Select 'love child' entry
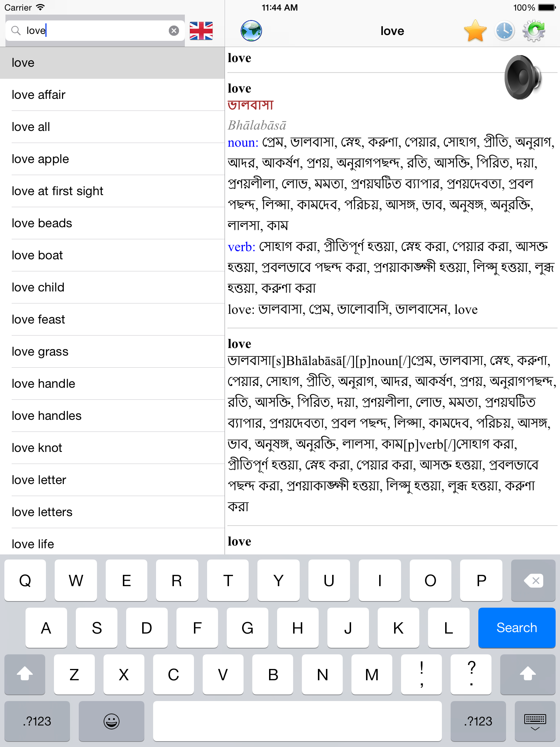This screenshot has height=747, width=560. (x=112, y=287)
